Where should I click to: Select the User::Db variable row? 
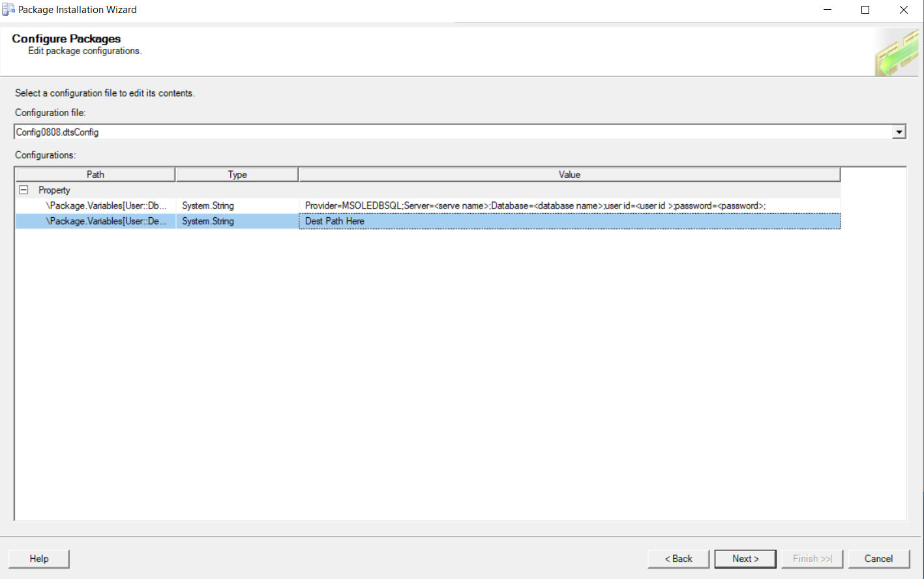(95, 205)
